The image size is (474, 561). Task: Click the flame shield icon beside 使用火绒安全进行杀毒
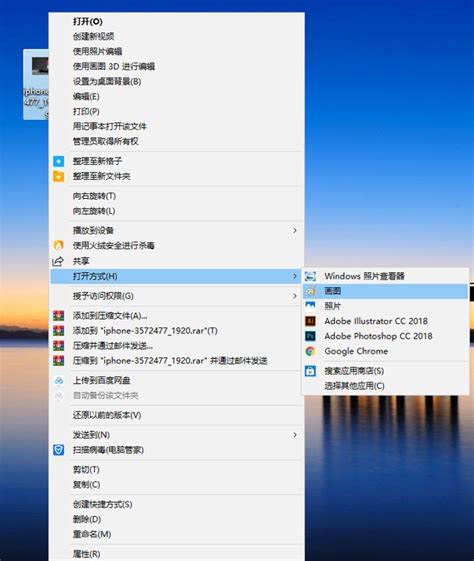pos(59,245)
